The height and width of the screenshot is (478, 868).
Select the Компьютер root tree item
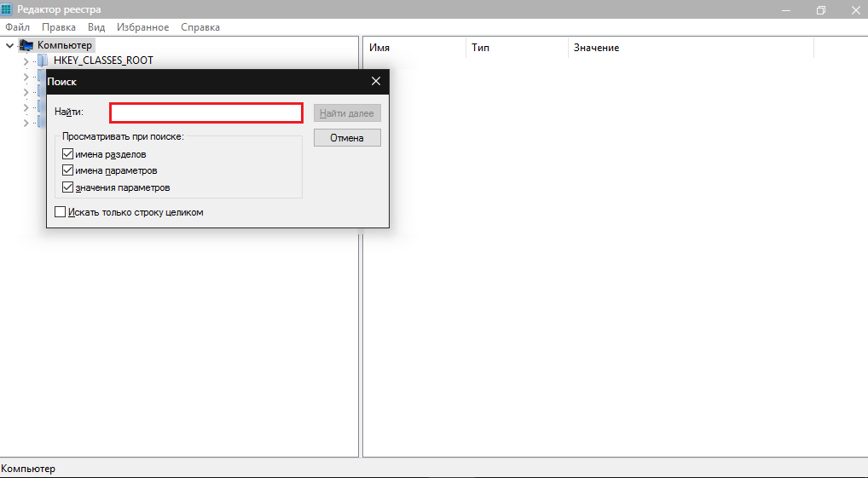[65, 45]
